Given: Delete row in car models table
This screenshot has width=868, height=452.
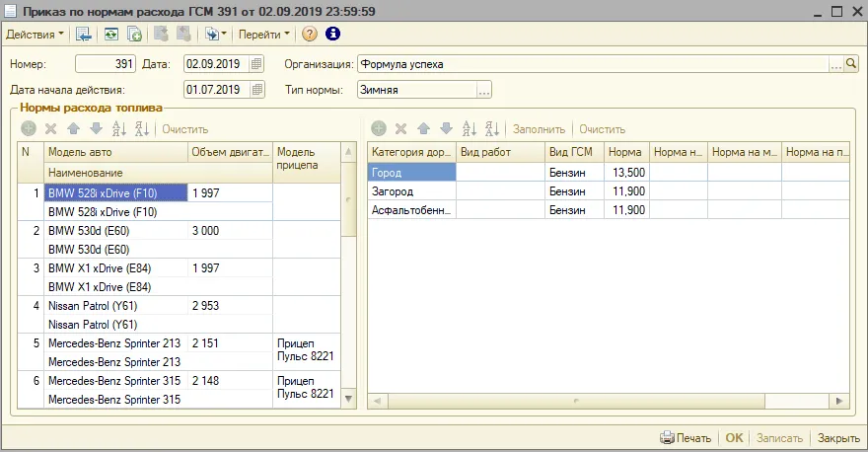Looking at the screenshot, I should tap(51, 129).
